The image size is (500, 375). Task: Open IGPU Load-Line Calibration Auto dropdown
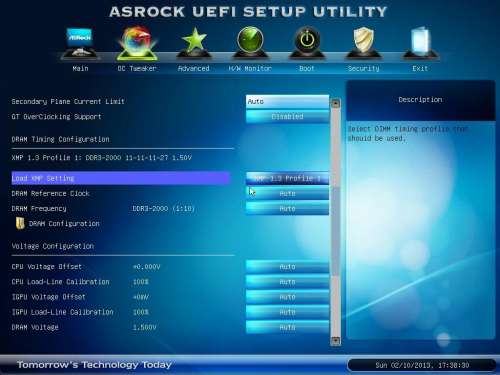coord(287,312)
